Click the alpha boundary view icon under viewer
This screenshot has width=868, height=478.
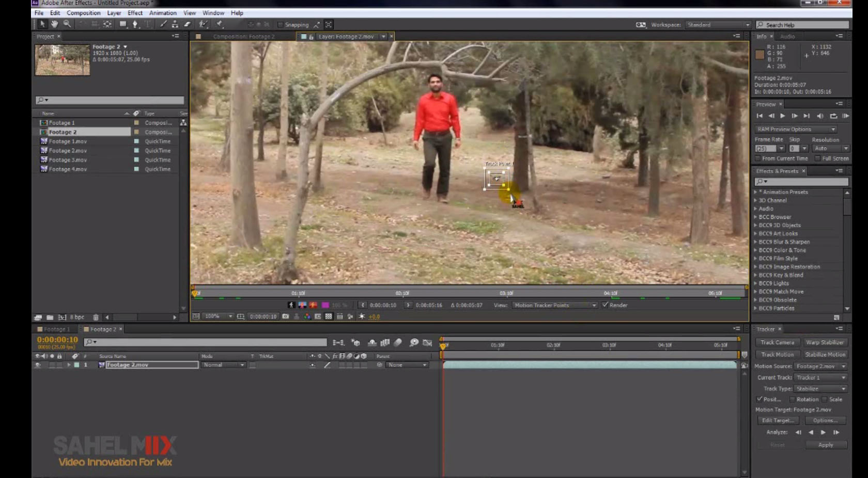click(x=302, y=305)
